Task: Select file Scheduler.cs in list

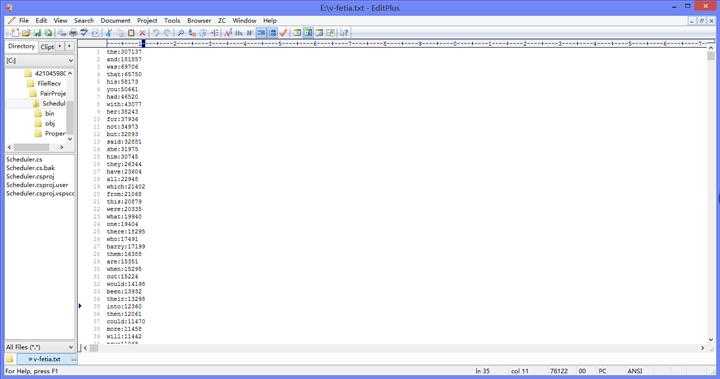Action: click(24, 159)
